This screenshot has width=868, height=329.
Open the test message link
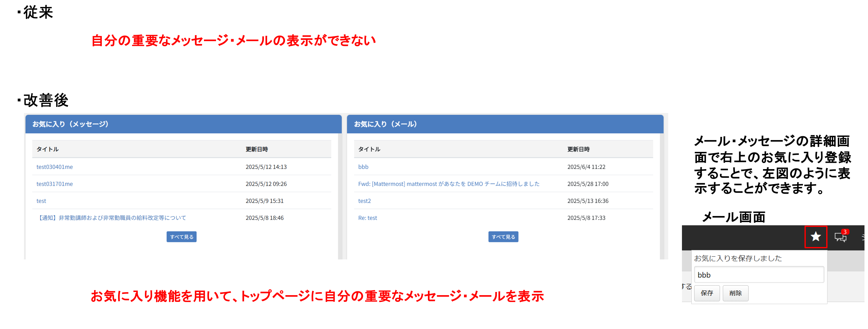(41, 201)
